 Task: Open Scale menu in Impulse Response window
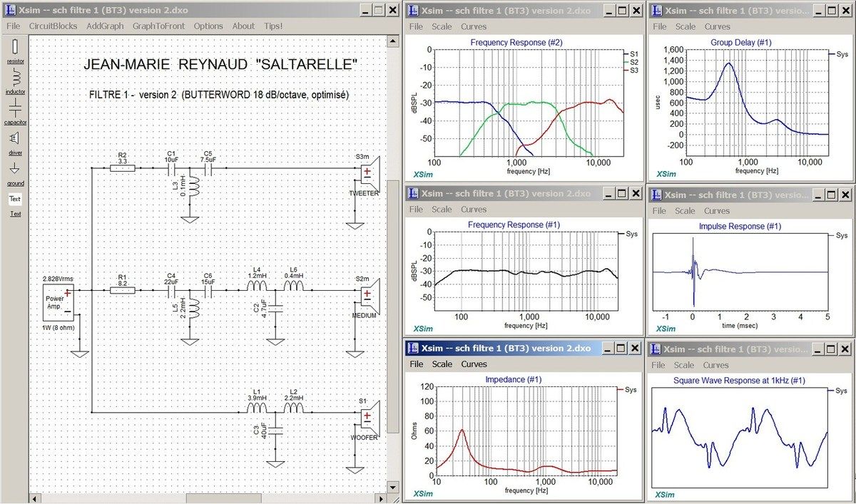coord(685,211)
